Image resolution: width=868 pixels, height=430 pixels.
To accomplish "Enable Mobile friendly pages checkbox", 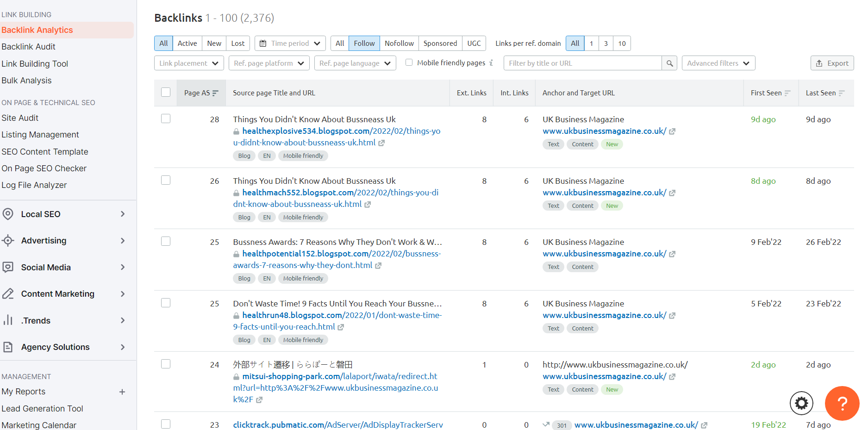I will click(409, 62).
